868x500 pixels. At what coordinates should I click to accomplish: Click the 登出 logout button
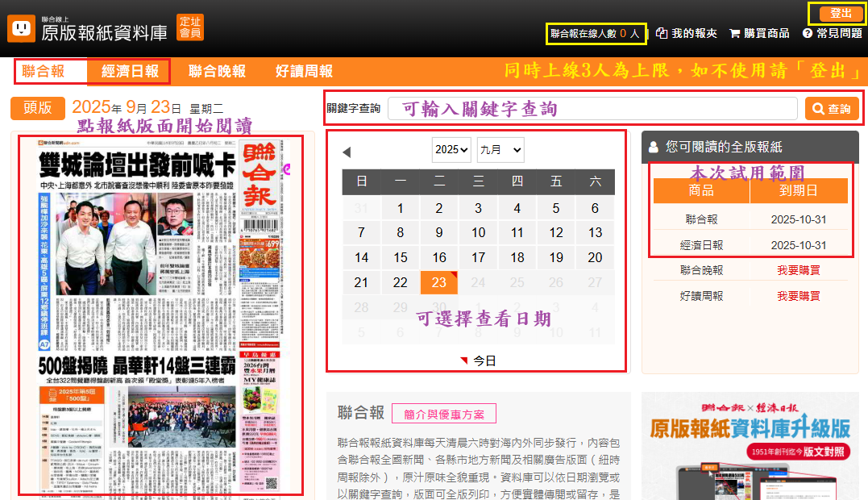point(841,13)
